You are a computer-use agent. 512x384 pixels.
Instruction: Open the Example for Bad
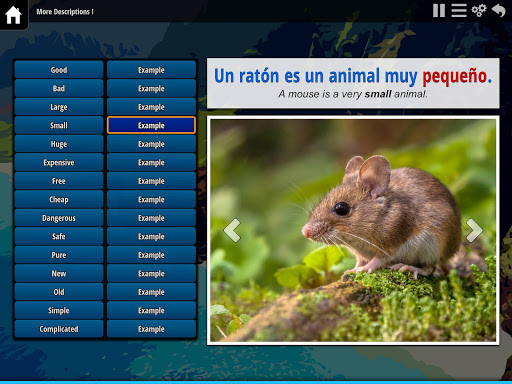point(151,88)
